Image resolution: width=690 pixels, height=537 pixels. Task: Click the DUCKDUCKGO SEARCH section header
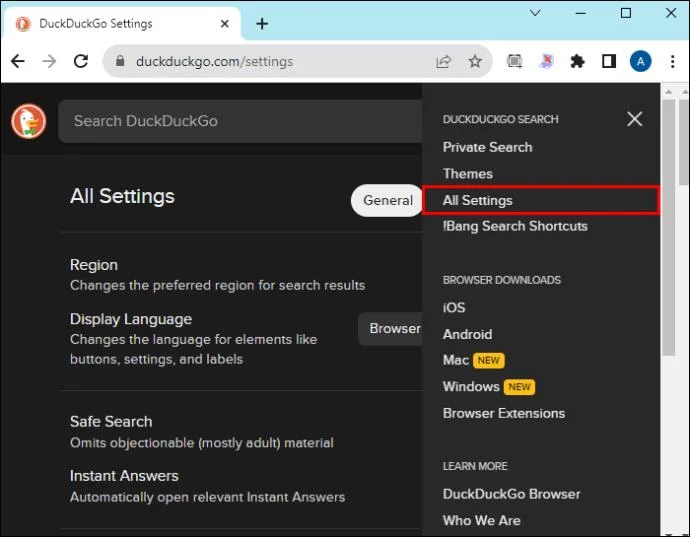click(500, 119)
